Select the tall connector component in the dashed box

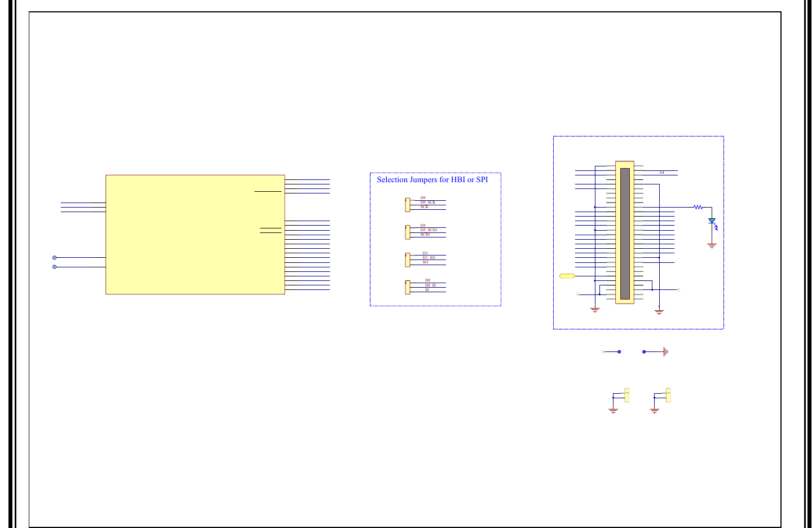(625, 232)
